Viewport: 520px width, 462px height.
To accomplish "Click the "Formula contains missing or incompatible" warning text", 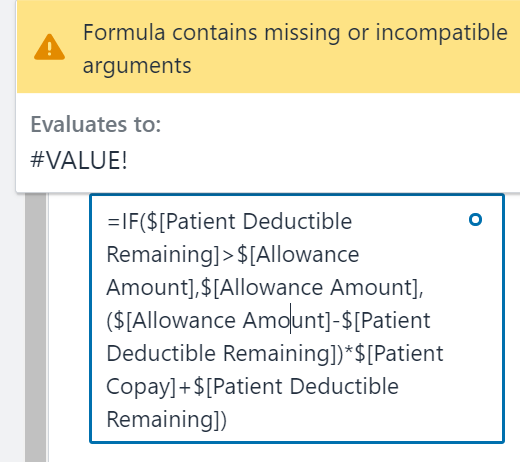I will pyautogui.click(x=295, y=33).
